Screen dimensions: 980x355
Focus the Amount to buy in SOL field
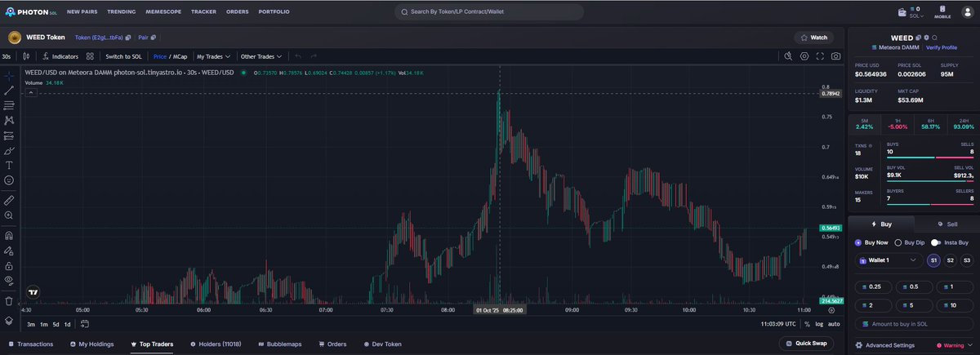(915, 324)
